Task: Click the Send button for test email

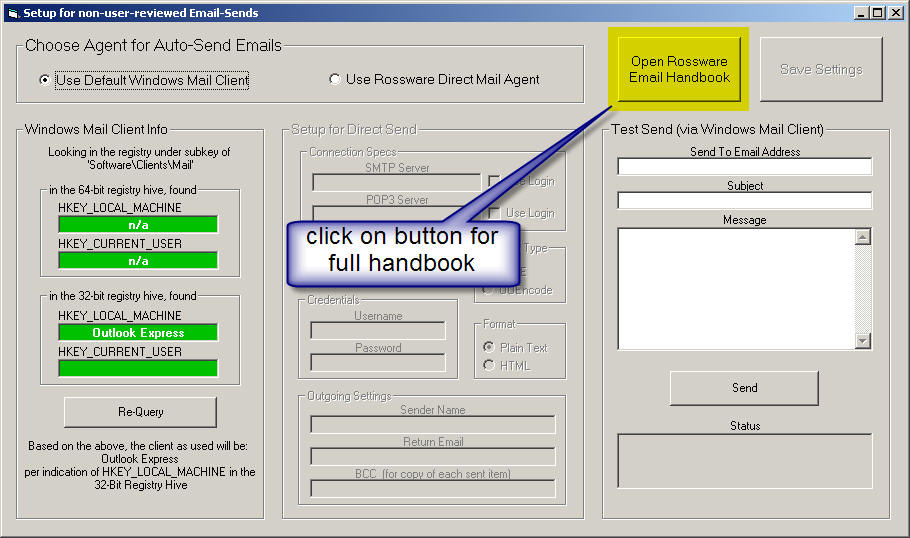Action: [x=744, y=388]
